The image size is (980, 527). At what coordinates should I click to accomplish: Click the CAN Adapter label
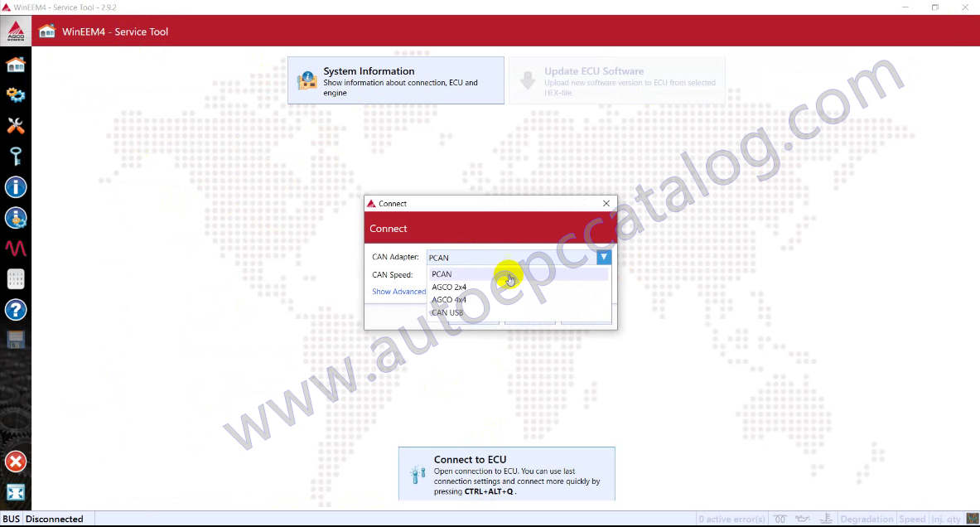pyautogui.click(x=396, y=257)
